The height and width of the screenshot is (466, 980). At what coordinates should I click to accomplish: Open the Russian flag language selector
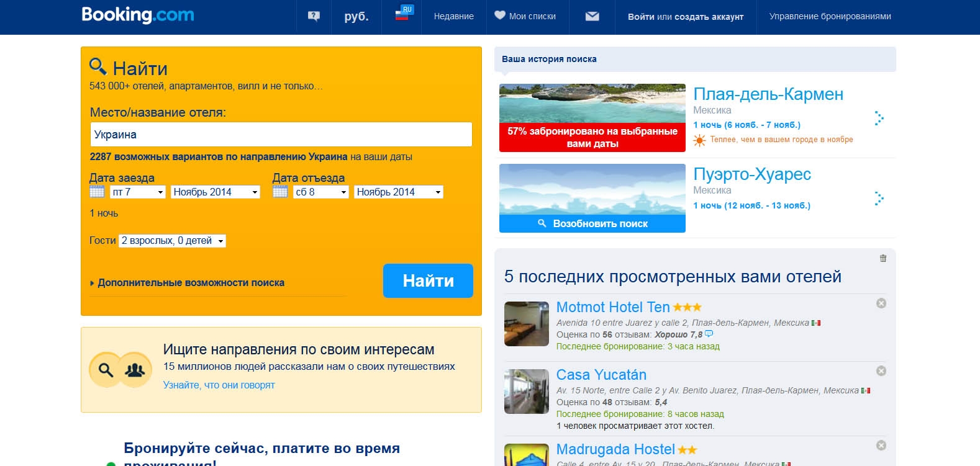[x=402, y=14]
